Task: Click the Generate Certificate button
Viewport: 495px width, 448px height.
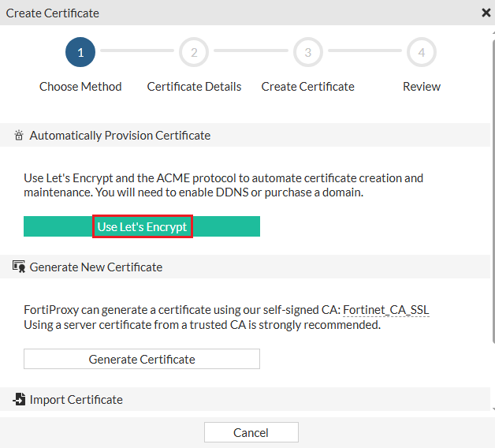Action: coord(142,359)
